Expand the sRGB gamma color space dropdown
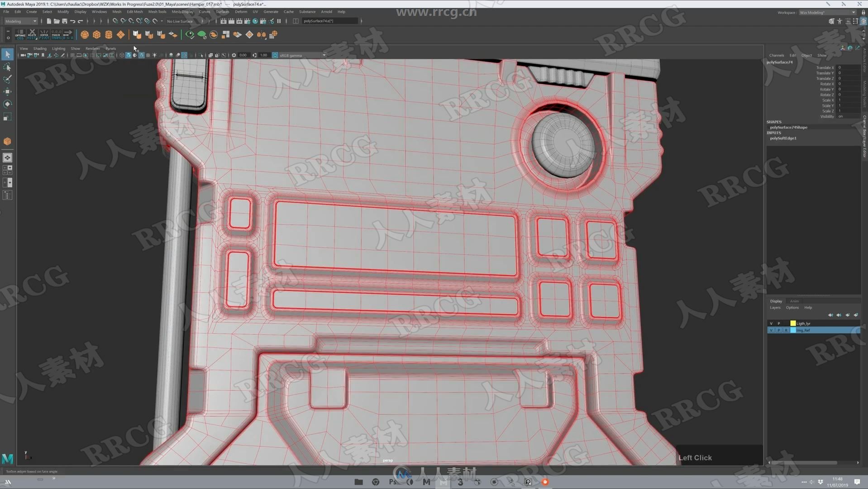Viewport: 868px width, 489px height. 324,55
